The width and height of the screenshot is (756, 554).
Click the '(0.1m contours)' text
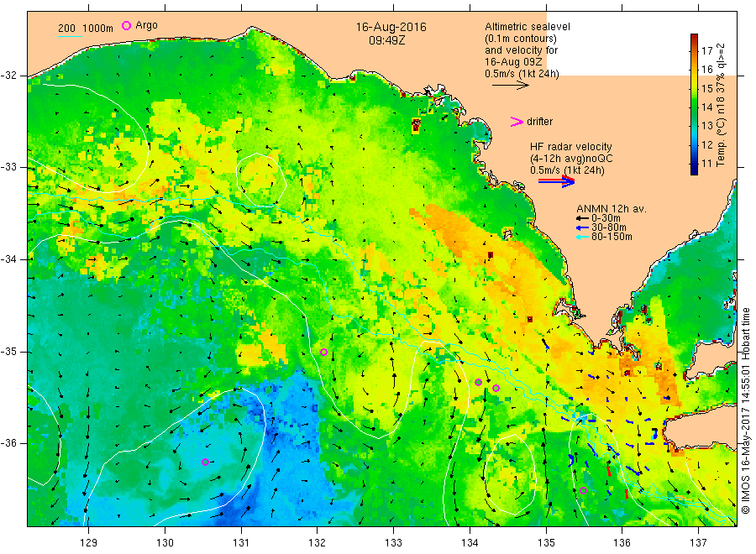(x=521, y=39)
